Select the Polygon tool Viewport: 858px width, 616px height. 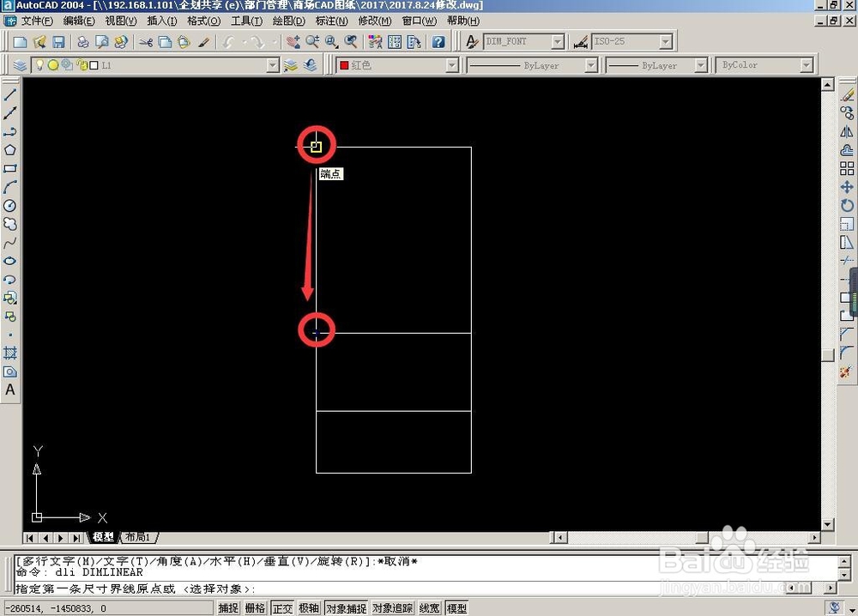coord(9,150)
